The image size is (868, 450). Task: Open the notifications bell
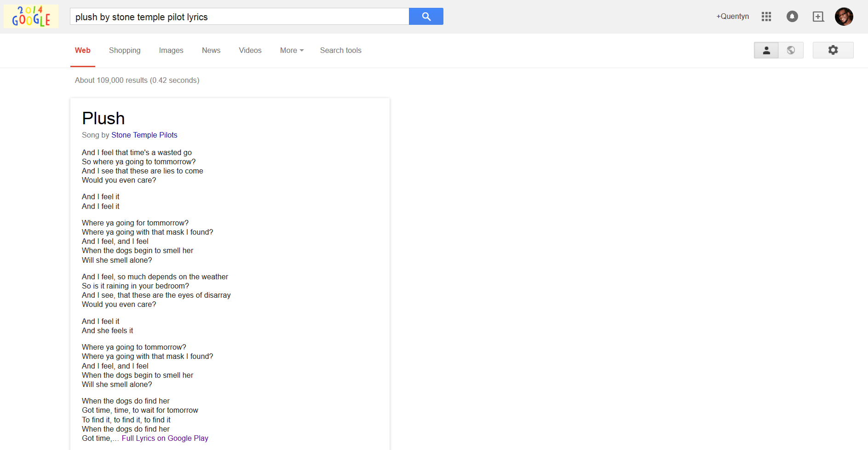(x=792, y=17)
